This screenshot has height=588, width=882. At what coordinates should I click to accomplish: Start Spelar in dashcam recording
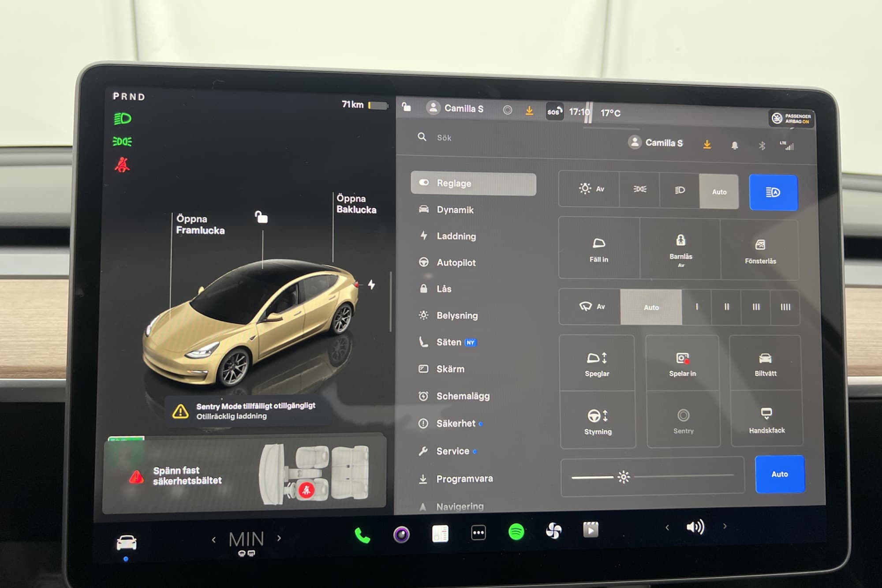click(682, 363)
